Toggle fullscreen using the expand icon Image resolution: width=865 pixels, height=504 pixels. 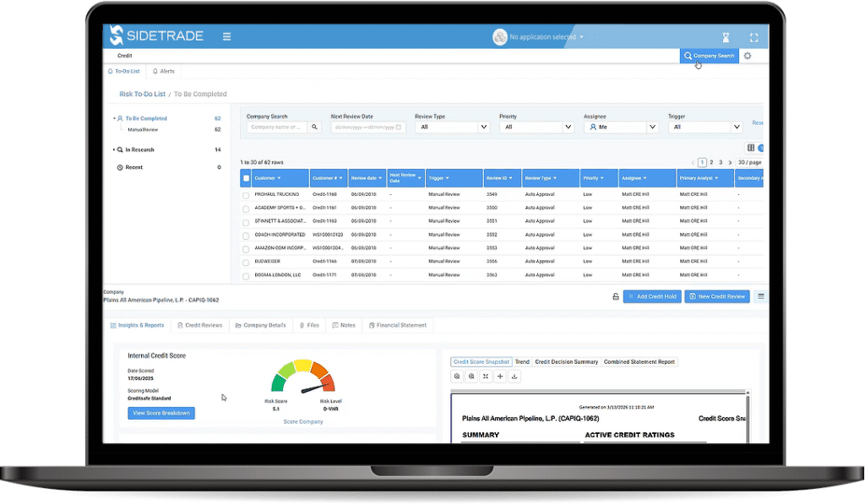point(754,37)
